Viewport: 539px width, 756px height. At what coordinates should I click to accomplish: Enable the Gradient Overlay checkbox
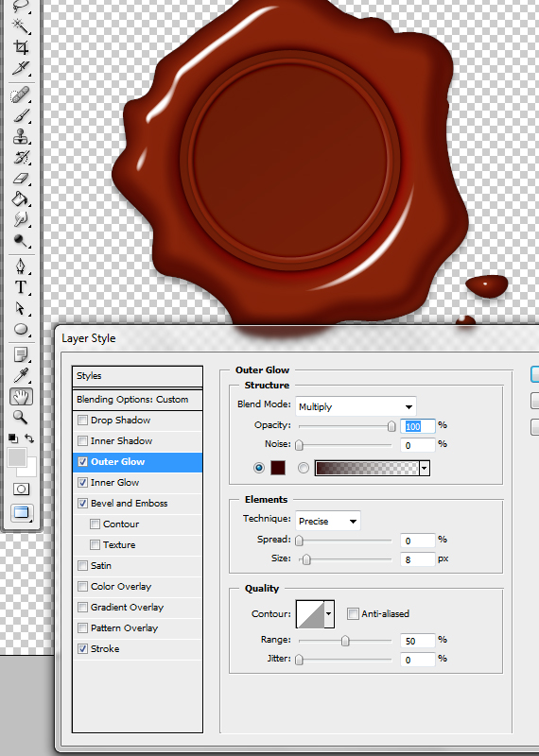[x=82, y=607]
